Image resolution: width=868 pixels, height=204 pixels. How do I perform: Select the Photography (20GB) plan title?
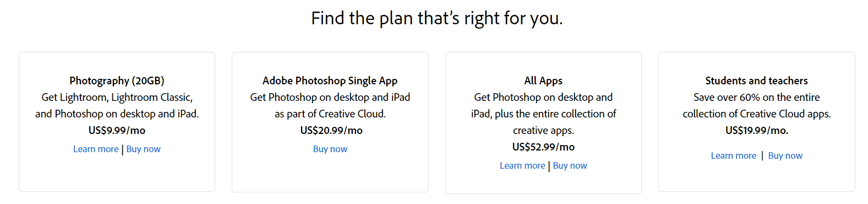117,80
